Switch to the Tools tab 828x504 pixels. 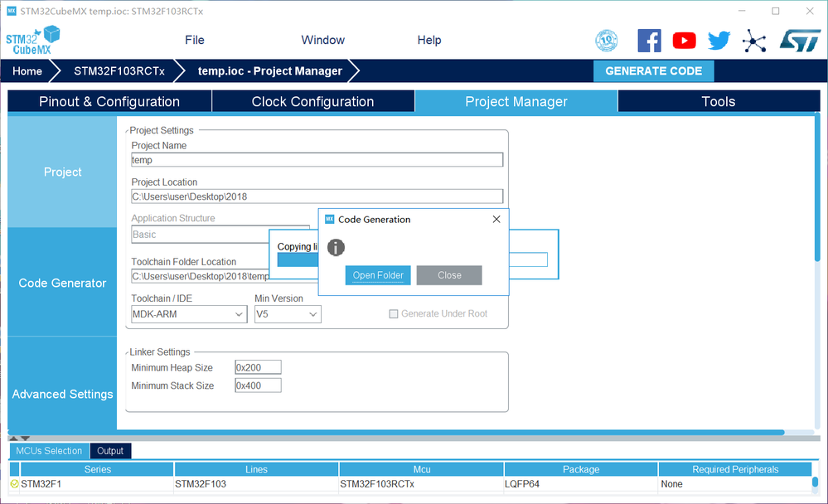[x=718, y=101]
